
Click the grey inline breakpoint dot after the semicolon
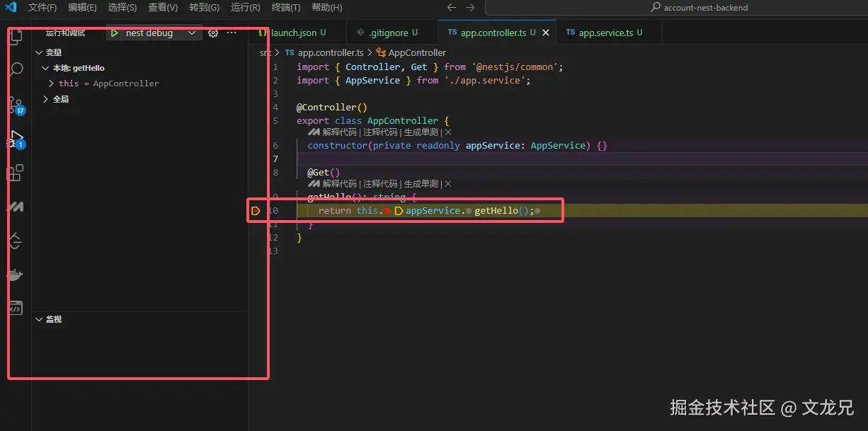coord(537,211)
